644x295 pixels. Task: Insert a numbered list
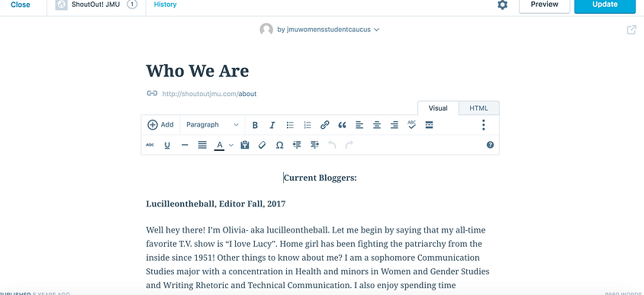(x=308, y=125)
